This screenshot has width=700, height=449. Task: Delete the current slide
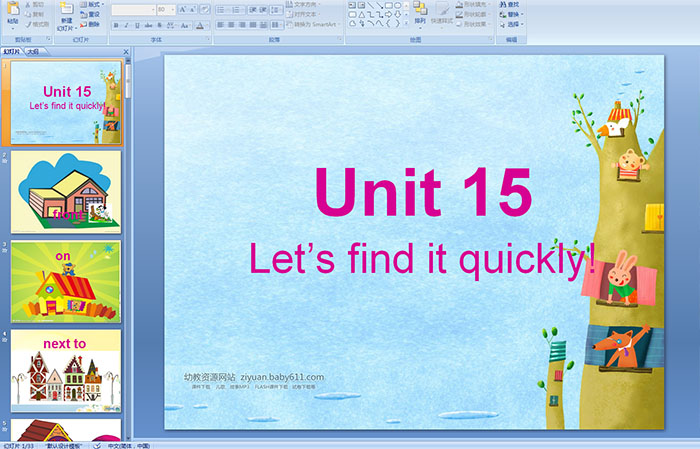point(90,24)
